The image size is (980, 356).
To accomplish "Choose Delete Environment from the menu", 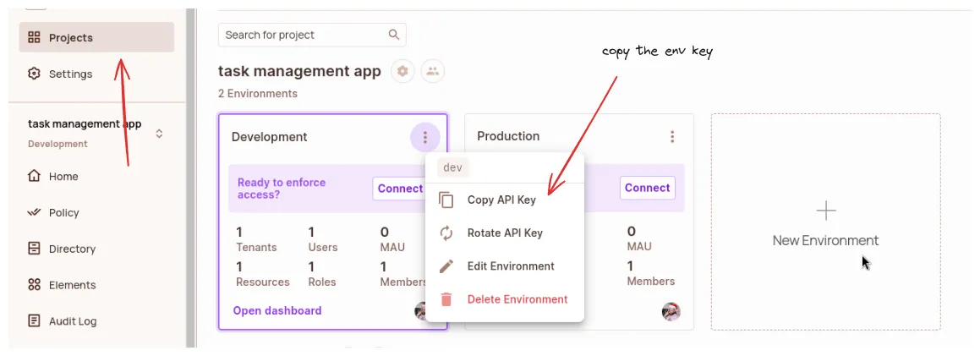I will pos(517,299).
